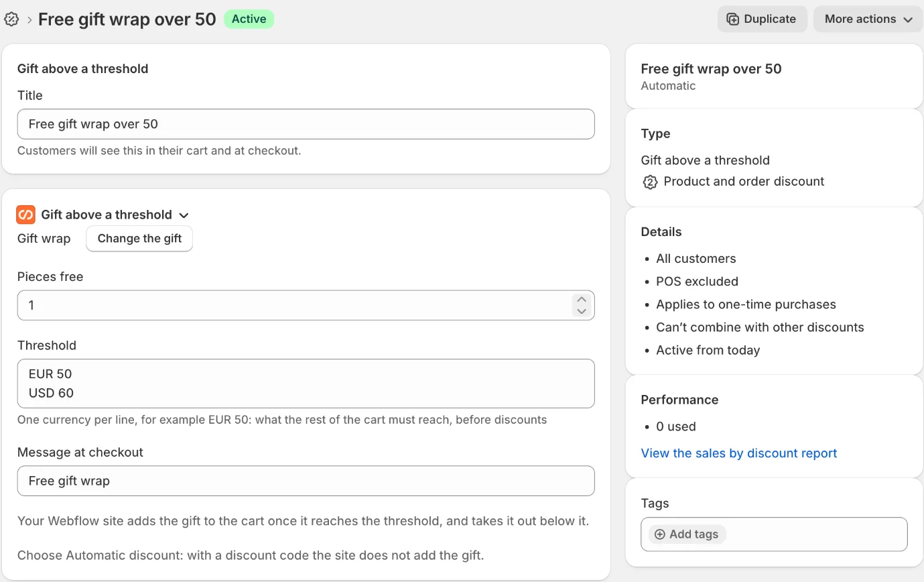Click the 'Active from today' detail
The height and width of the screenshot is (582, 924).
pyautogui.click(x=708, y=350)
